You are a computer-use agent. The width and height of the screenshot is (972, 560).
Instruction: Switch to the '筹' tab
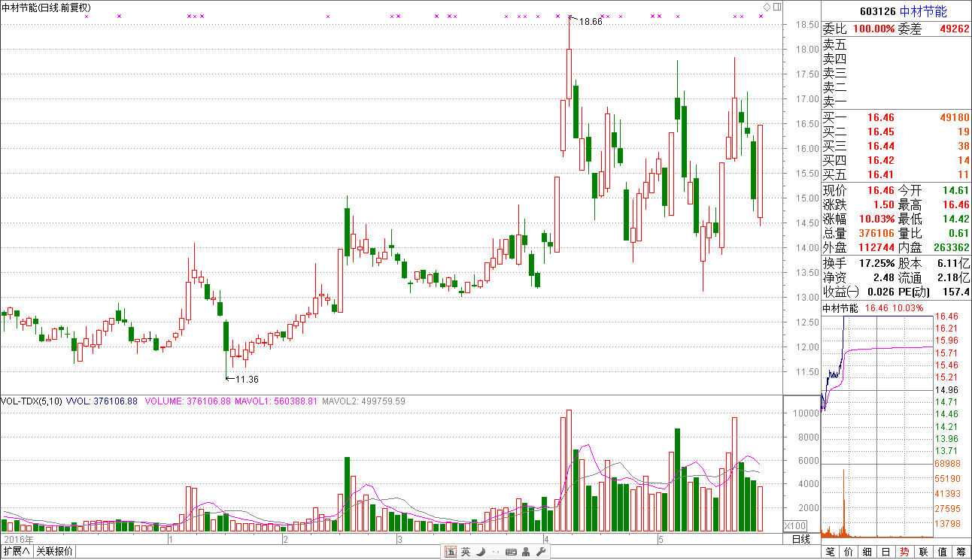coord(961,552)
